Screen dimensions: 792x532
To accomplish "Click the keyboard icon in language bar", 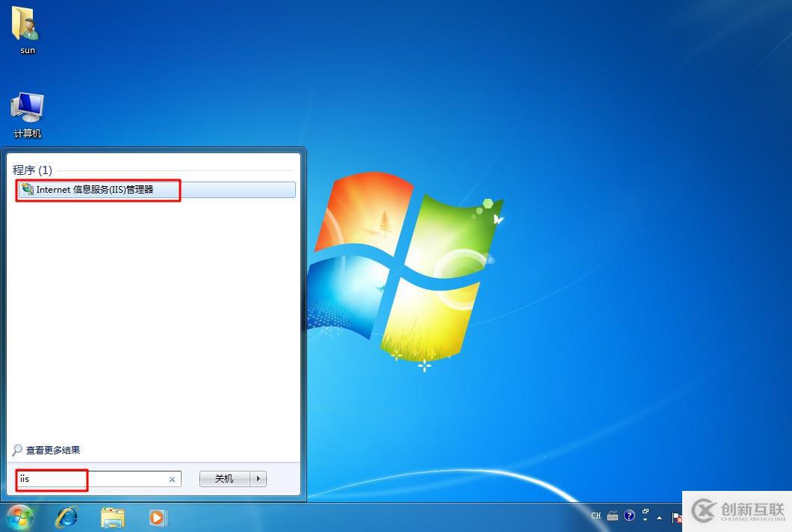I will pos(613,516).
